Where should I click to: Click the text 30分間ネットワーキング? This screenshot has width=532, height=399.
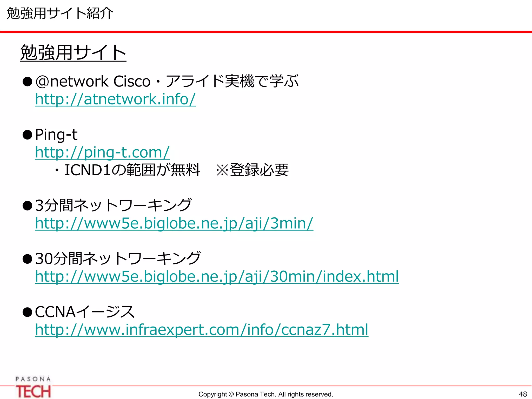[118, 258]
